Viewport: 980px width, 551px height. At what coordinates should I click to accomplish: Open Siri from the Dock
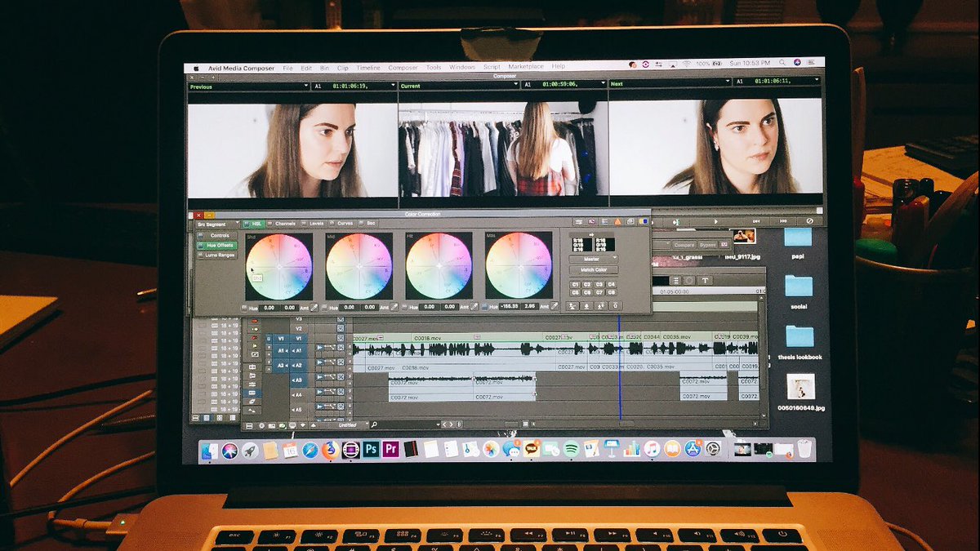click(x=231, y=449)
